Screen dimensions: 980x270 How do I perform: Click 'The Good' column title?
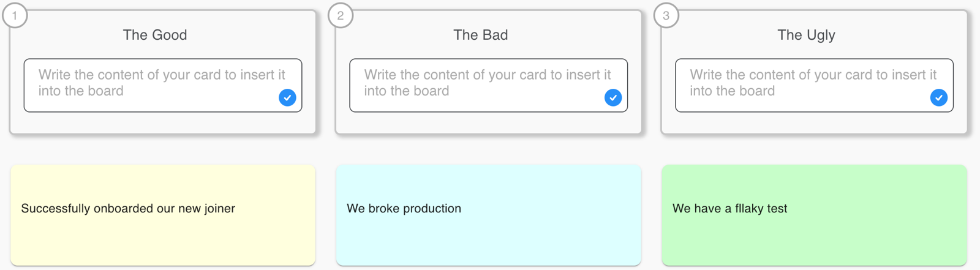click(155, 35)
